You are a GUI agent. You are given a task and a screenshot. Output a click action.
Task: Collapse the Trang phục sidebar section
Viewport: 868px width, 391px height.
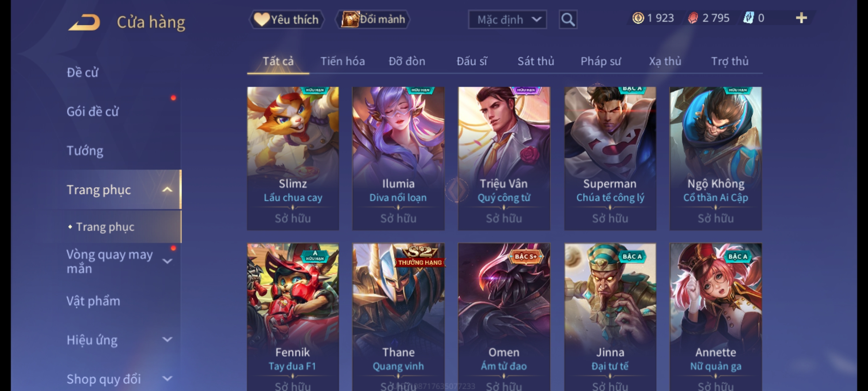[167, 190]
